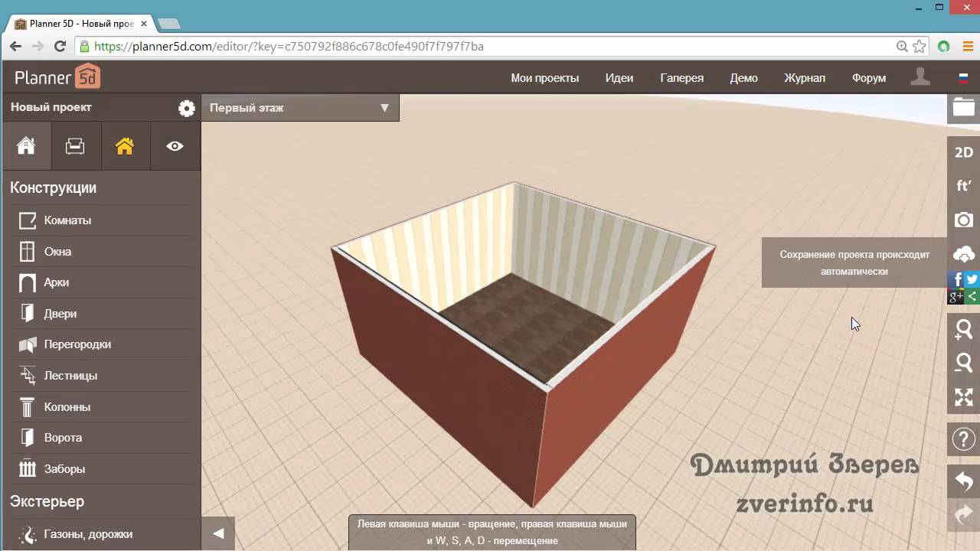Open project settings gear icon
The height and width of the screenshot is (551, 980).
pos(186,108)
